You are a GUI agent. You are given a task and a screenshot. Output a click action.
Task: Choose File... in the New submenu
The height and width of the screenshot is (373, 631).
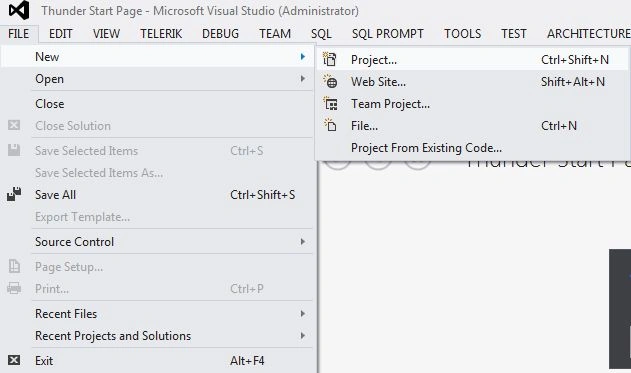472,126
